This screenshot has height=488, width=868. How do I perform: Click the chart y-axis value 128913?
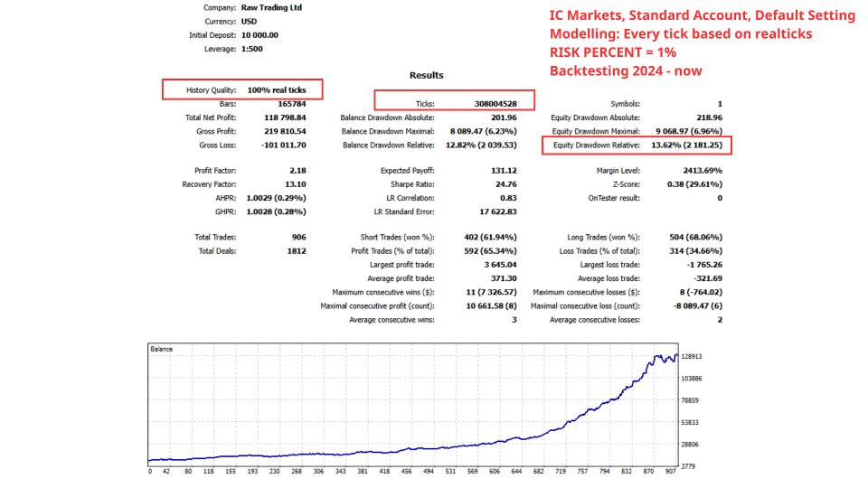pyautogui.click(x=692, y=357)
